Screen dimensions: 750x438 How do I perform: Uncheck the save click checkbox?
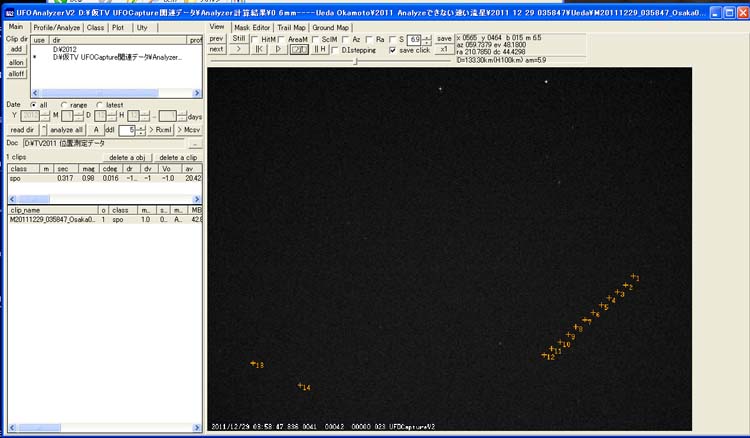click(x=393, y=49)
